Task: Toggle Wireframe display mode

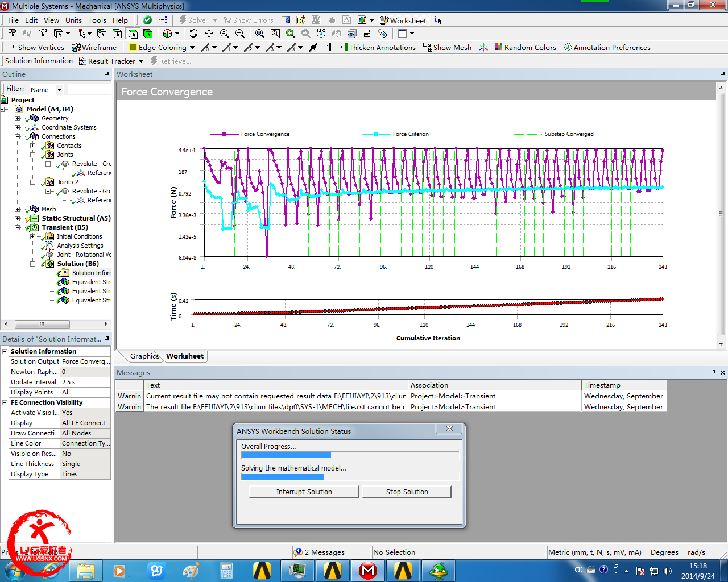Action: [x=94, y=47]
